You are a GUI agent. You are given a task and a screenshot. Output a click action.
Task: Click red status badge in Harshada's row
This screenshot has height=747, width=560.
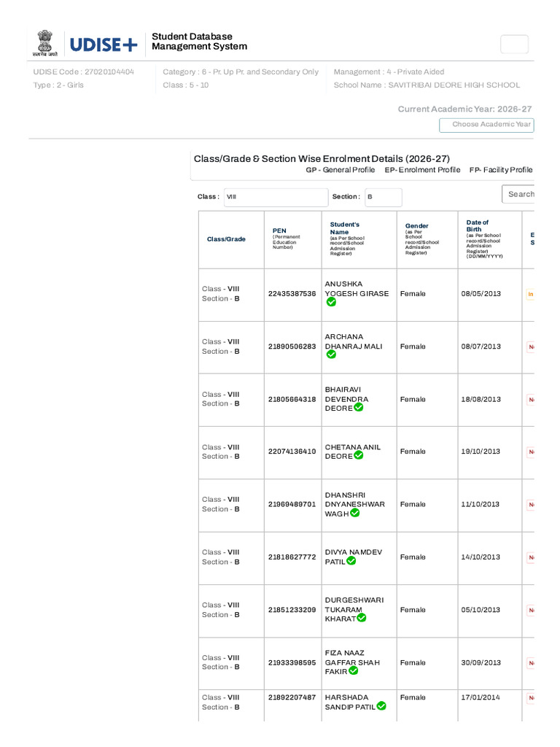(x=531, y=698)
